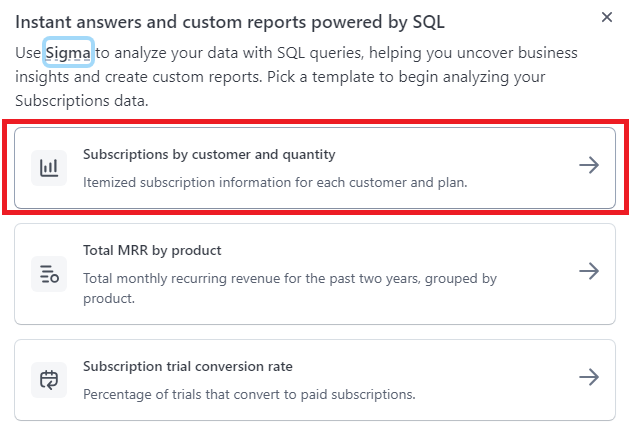The image size is (634, 438).
Task: Select 'Subscriptions by customer and quantity' title
Action: pos(208,155)
